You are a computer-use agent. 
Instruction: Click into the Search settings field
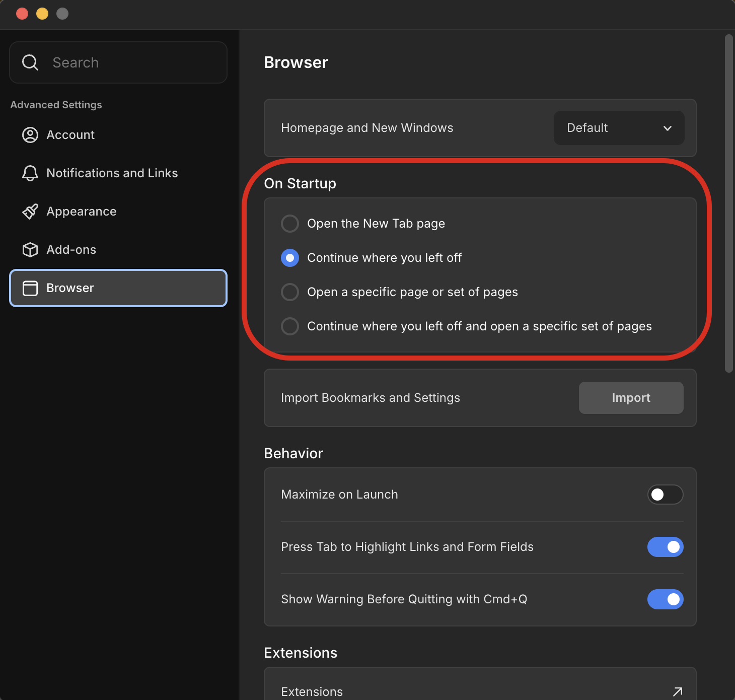pyautogui.click(x=118, y=62)
